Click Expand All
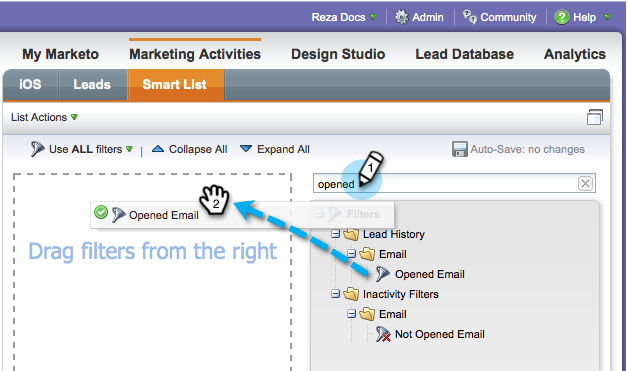 point(283,149)
